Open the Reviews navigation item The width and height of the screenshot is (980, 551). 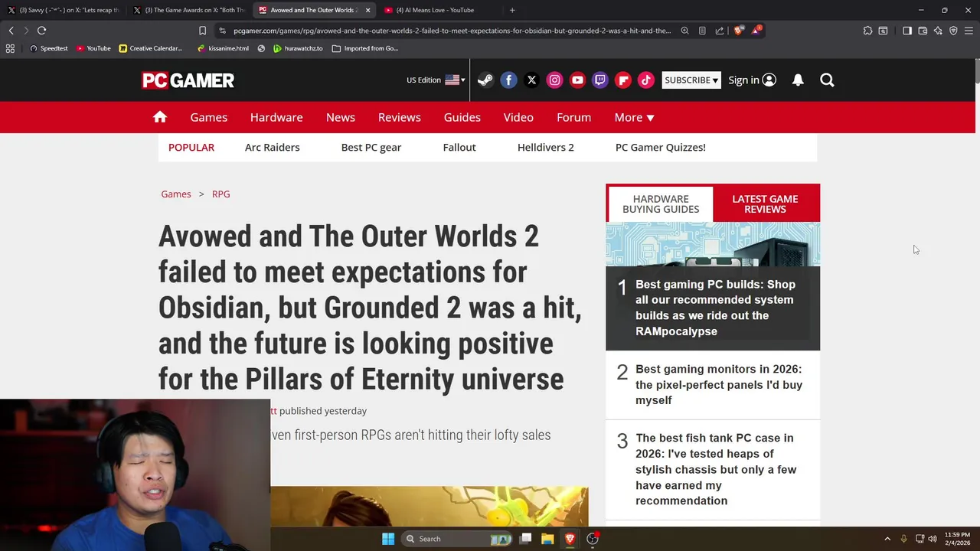[399, 117]
